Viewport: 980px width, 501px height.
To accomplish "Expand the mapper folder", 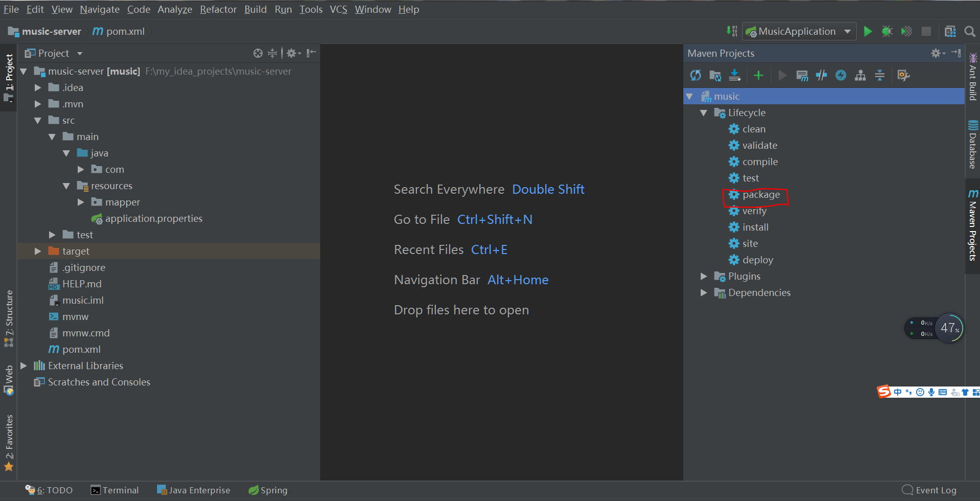I will coord(80,202).
